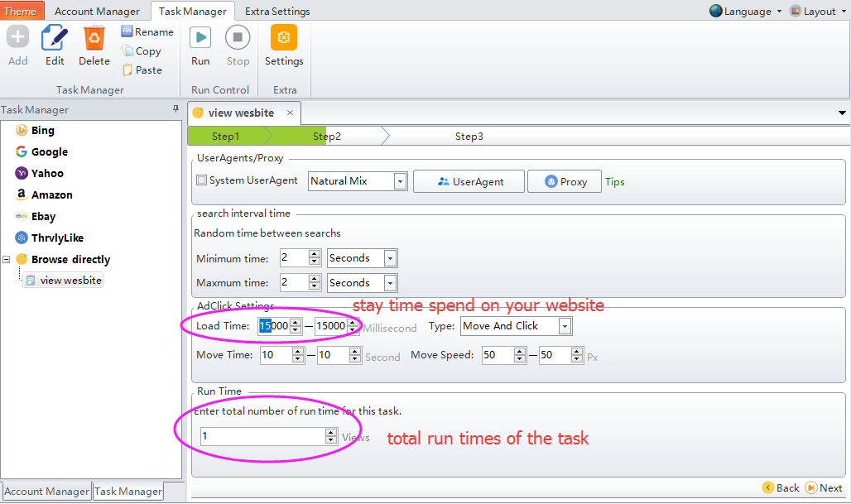Open the Natural Mix dropdown
The width and height of the screenshot is (851, 504).
click(400, 181)
